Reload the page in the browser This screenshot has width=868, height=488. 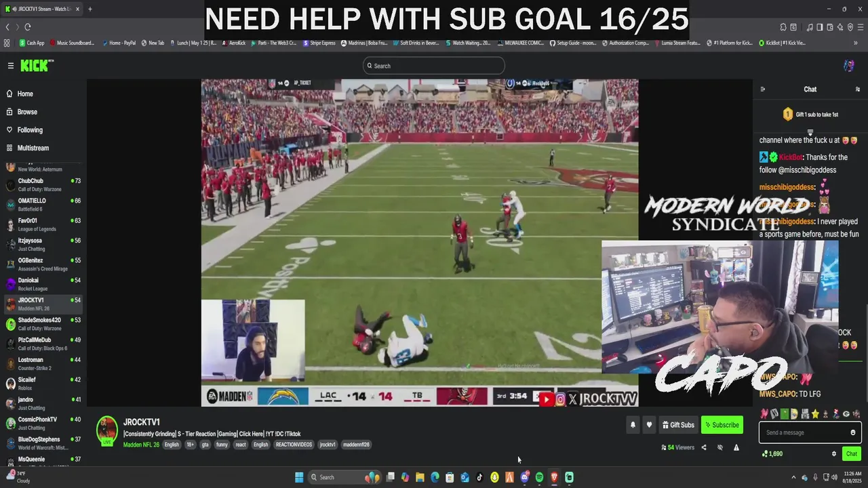28,27
